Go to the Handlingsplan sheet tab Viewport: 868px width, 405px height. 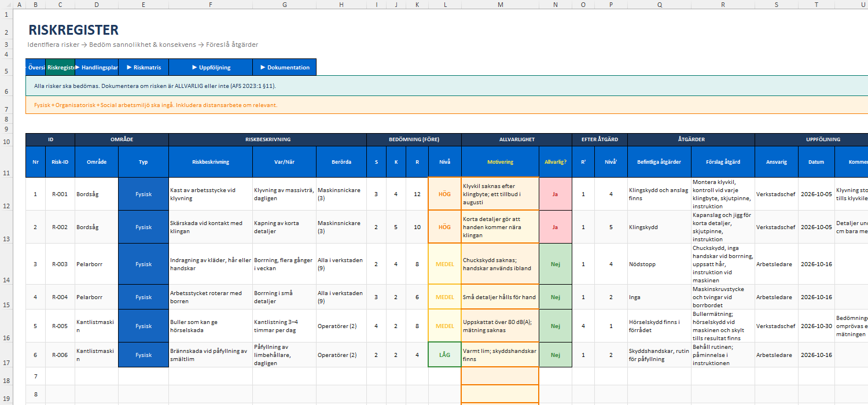pyautogui.click(x=97, y=67)
